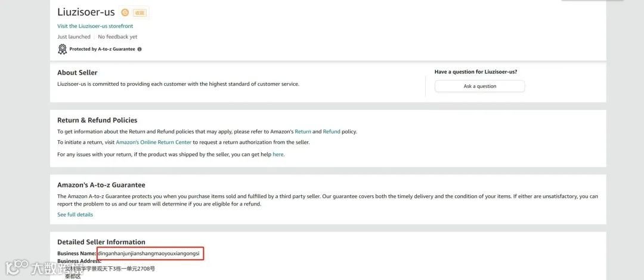Screen dimensions: 644x280
Task: Click the 秦都区 address line
Action: pos(73,276)
